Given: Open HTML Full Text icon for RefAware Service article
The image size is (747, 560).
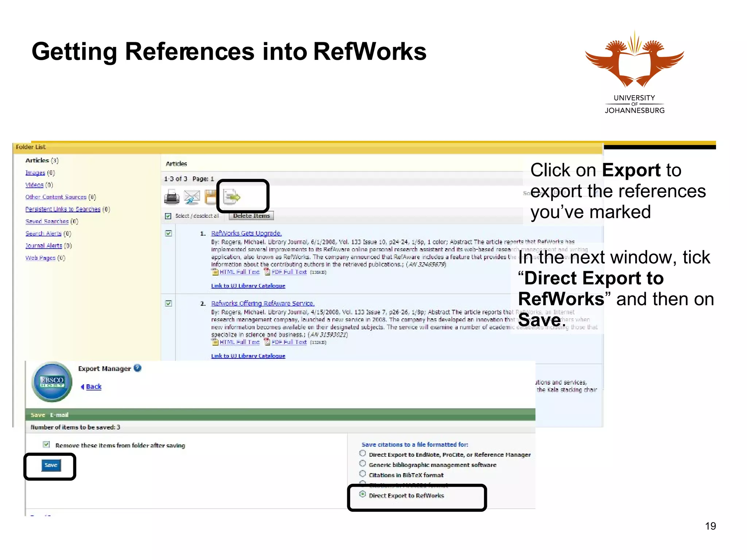Looking at the screenshot, I should coord(215,342).
